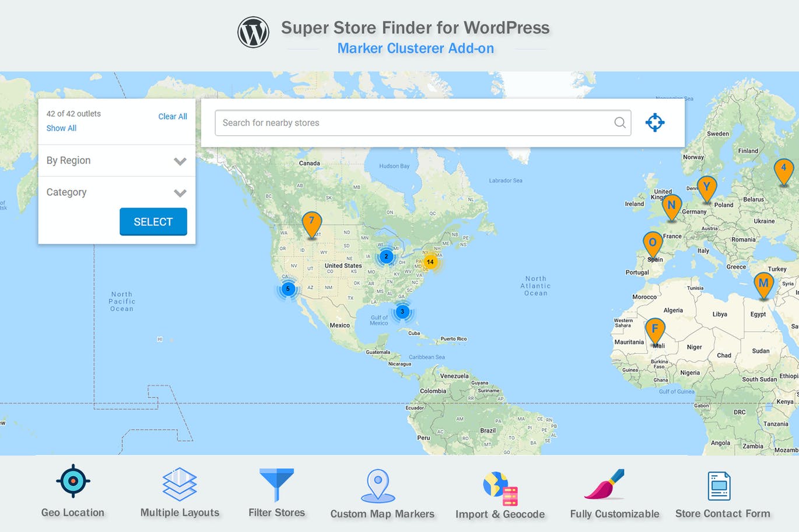Click the Show All link
Viewport: 799px width, 532px height.
coord(61,128)
